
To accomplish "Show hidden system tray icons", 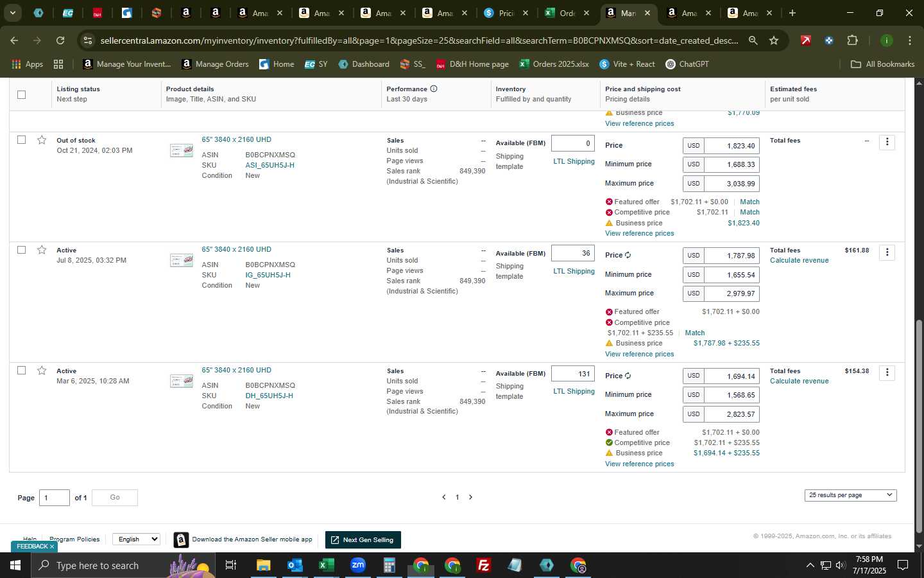I will pos(810,565).
